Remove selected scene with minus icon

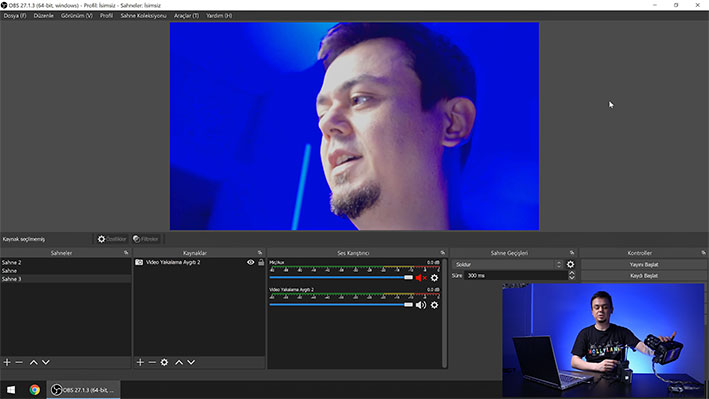19,362
